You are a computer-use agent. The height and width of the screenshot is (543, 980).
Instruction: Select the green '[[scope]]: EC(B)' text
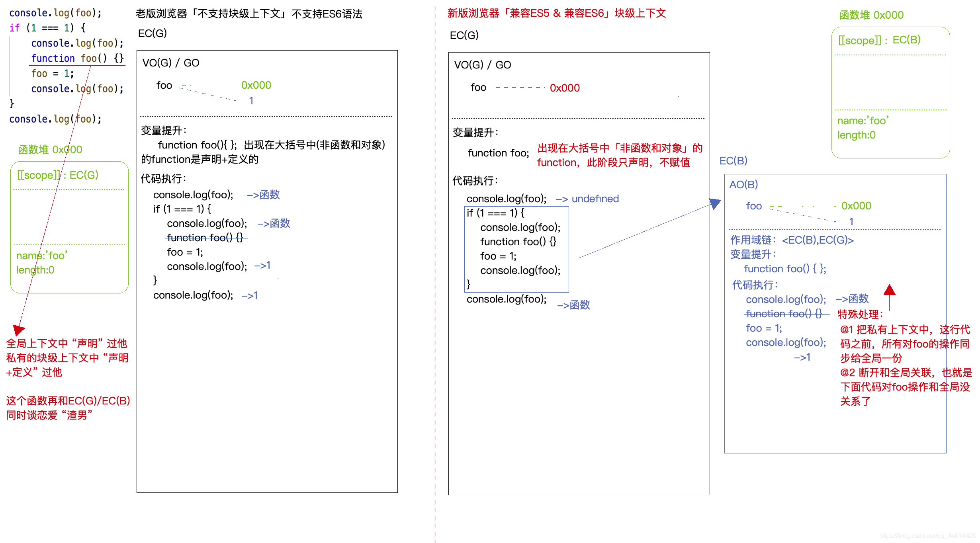point(879,40)
